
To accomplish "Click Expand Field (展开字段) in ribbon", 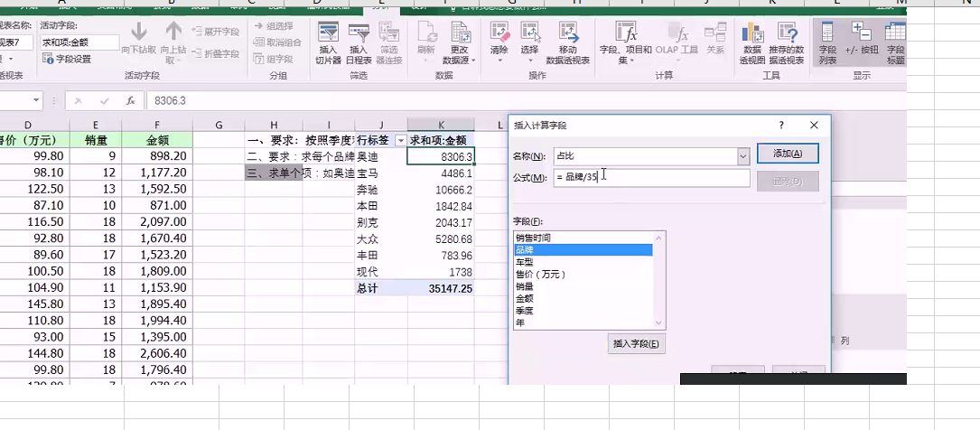I will tap(216, 32).
